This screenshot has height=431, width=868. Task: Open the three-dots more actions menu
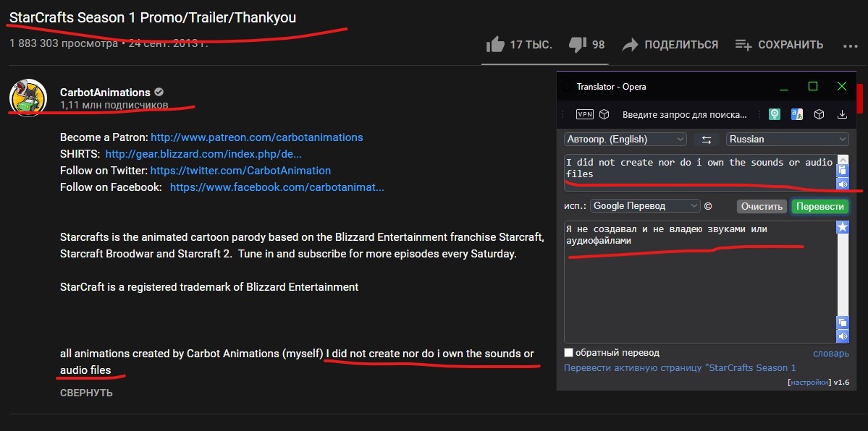click(851, 46)
